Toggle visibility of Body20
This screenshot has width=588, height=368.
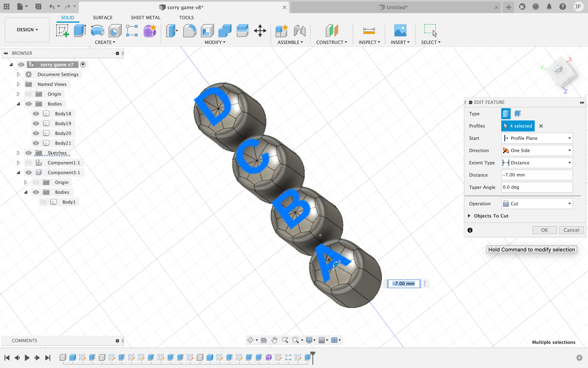click(x=36, y=133)
